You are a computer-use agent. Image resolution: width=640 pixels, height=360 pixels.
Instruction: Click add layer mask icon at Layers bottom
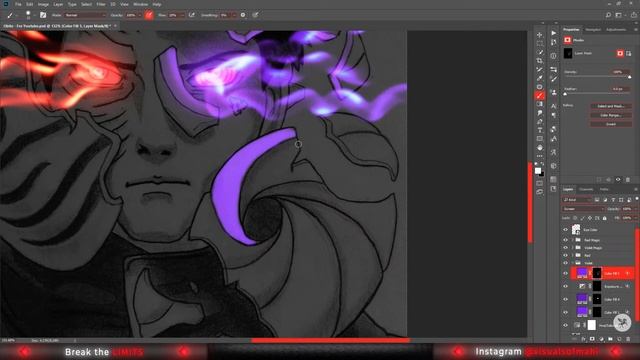coord(592,339)
